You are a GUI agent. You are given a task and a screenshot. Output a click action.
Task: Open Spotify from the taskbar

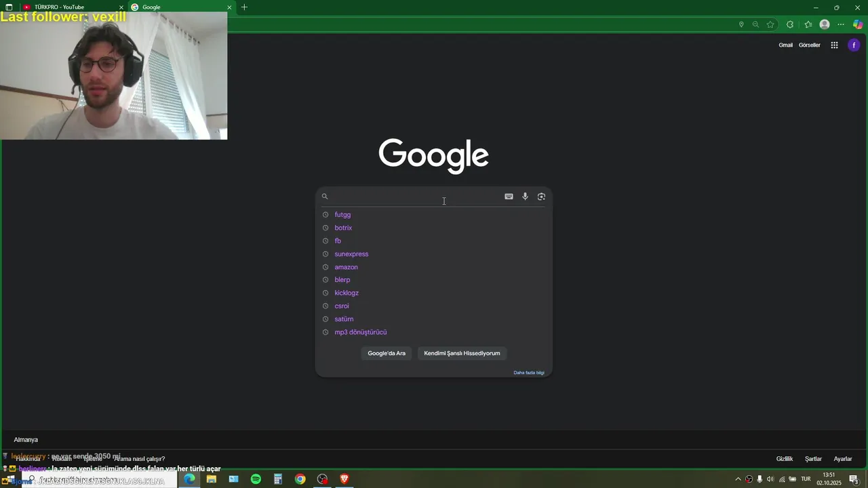click(x=256, y=479)
